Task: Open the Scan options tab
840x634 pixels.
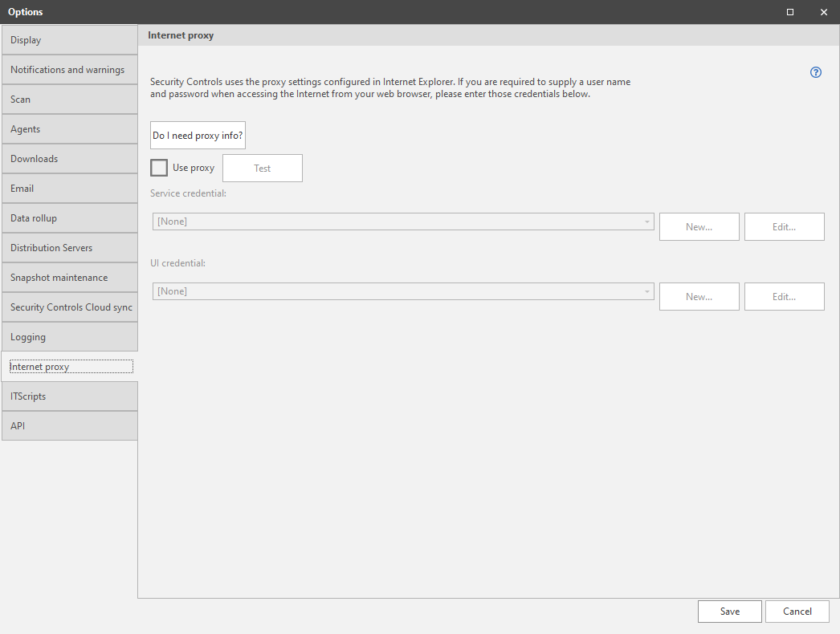Action: coord(70,100)
